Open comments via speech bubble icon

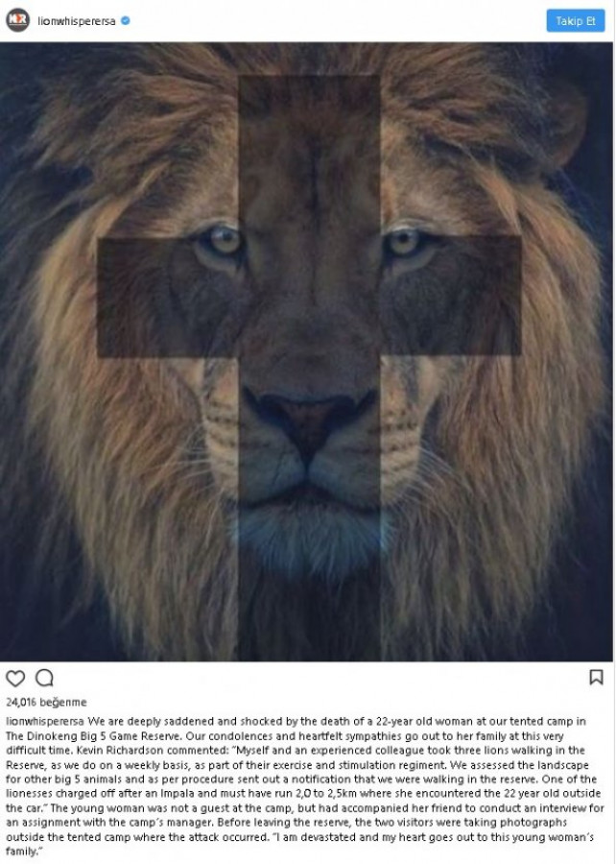pos(44,678)
